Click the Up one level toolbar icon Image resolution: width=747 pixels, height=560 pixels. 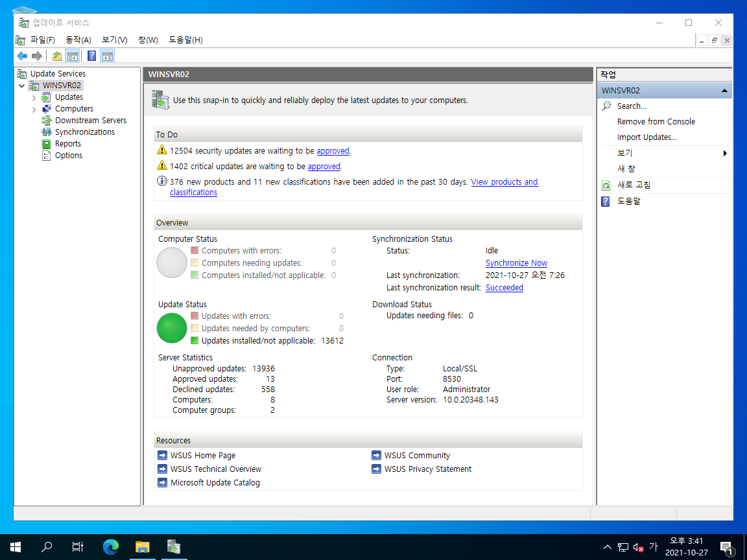pyautogui.click(x=56, y=56)
